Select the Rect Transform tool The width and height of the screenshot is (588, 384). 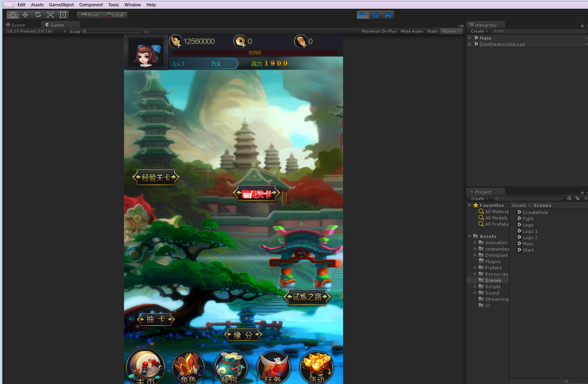coord(63,15)
